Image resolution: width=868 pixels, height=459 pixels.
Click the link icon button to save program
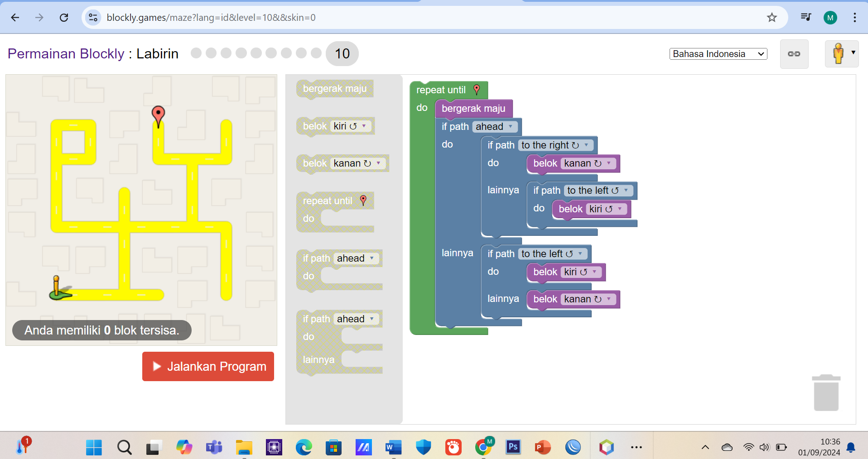pos(794,54)
